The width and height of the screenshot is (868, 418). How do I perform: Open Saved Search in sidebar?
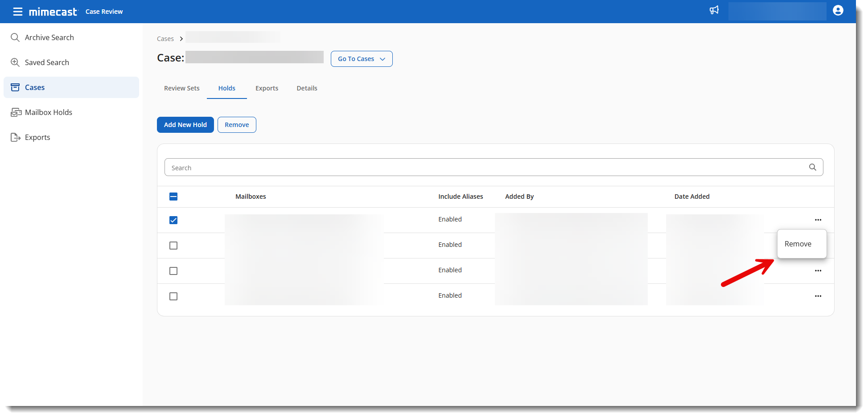pyautogui.click(x=47, y=62)
